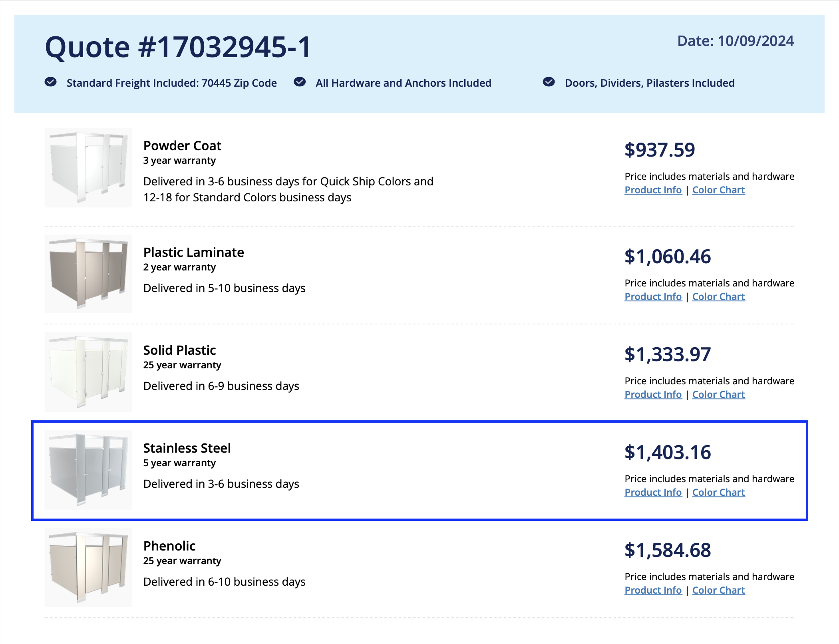Click the Date: 10/09/2024 text

[736, 41]
